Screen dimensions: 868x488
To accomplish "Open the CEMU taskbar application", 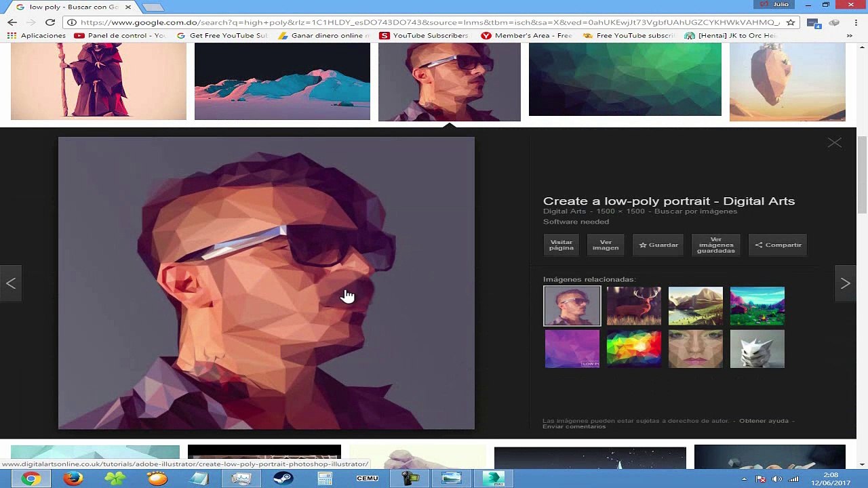I will 367,479.
